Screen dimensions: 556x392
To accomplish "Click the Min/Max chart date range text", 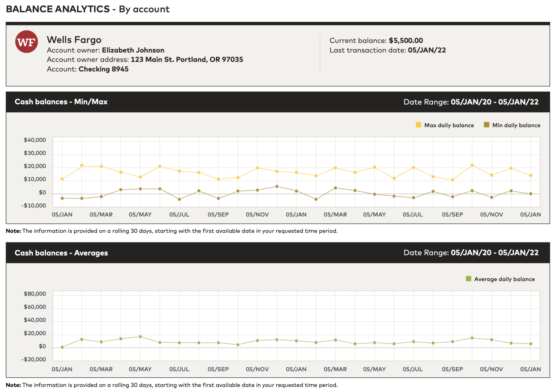I will point(471,102).
